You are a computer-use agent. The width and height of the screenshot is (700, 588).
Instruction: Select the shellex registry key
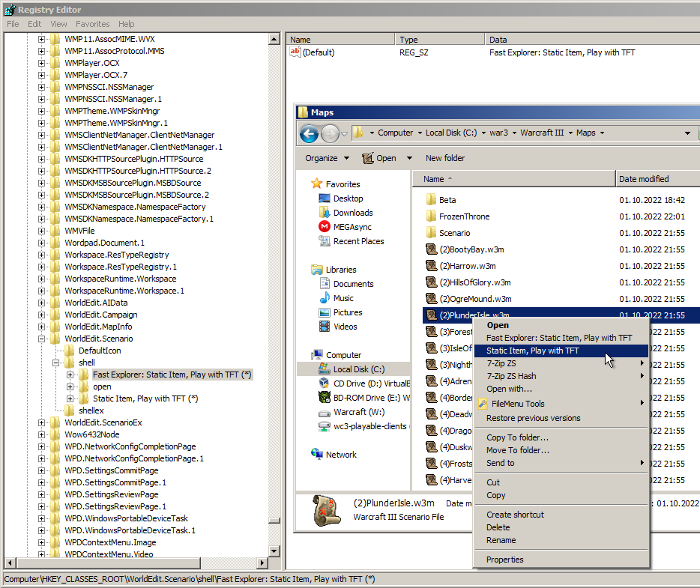[91, 411]
